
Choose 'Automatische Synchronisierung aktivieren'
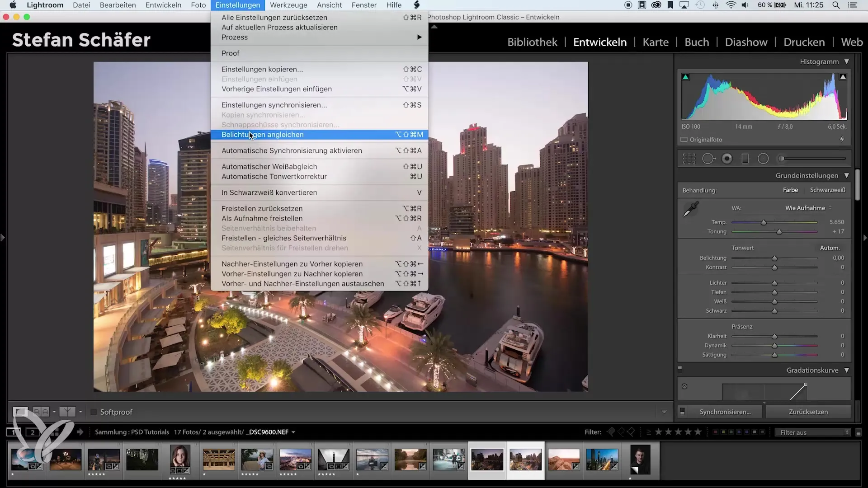coord(319,150)
